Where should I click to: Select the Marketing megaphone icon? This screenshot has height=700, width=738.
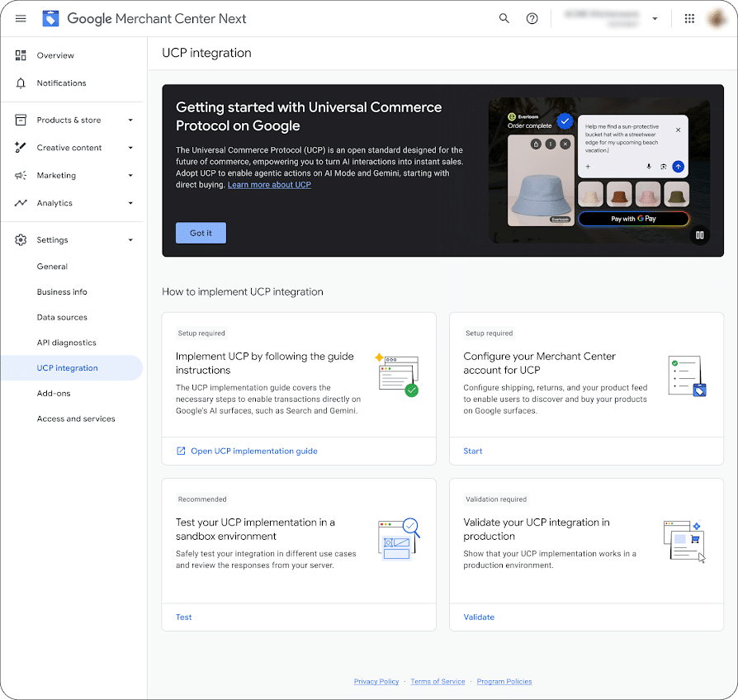pos(21,175)
